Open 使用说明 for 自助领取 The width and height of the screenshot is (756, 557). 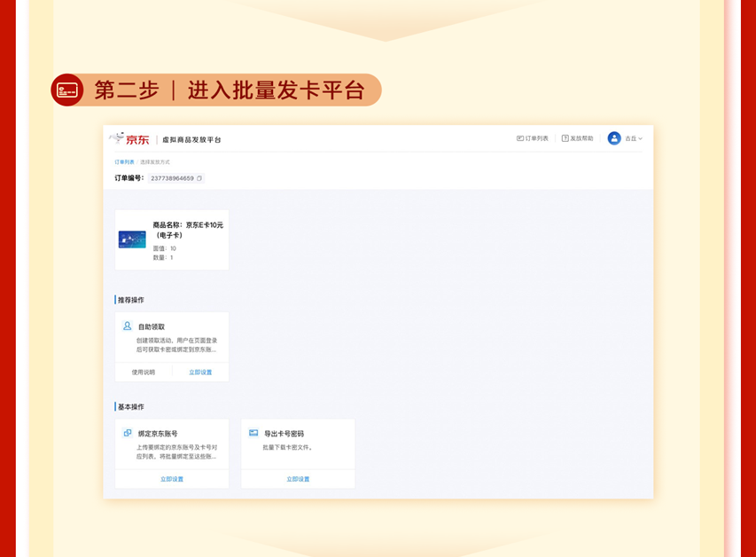point(144,373)
